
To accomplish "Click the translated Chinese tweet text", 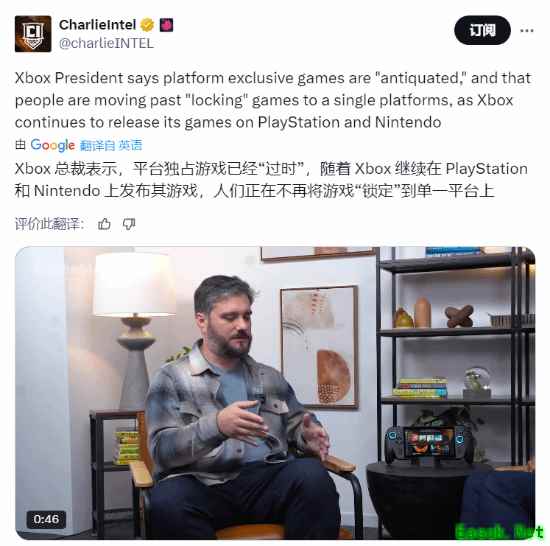I will coord(271,180).
